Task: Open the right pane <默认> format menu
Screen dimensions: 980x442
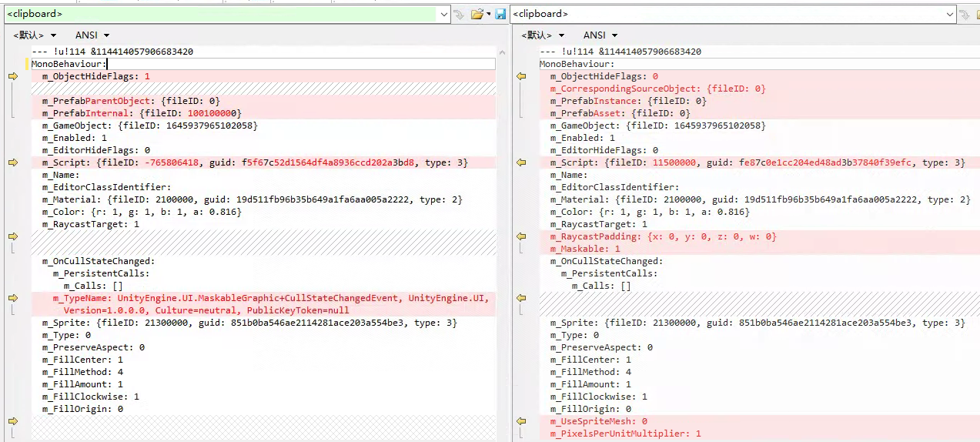Action: (x=543, y=35)
